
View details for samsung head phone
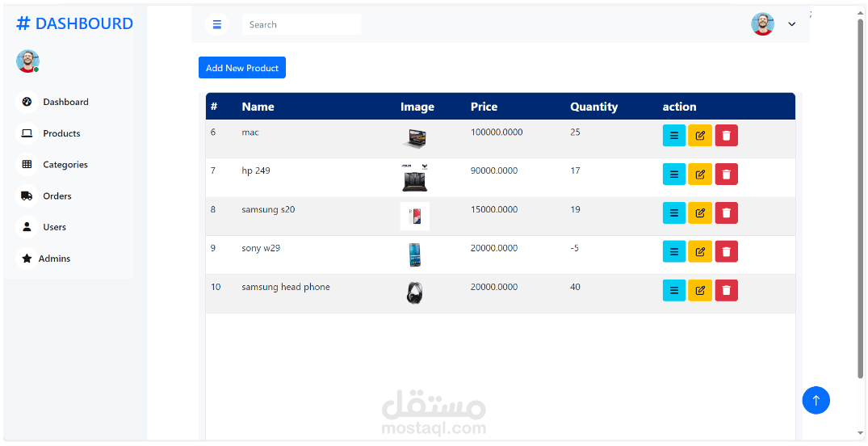(673, 290)
